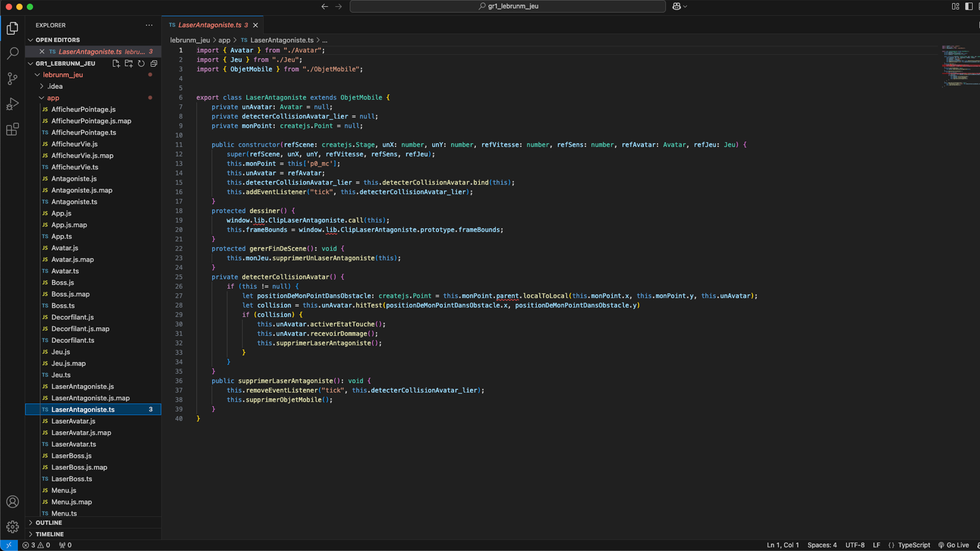The image size is (980, 551).
Task: Open the Extensions view
Action: tap(12, 129)
